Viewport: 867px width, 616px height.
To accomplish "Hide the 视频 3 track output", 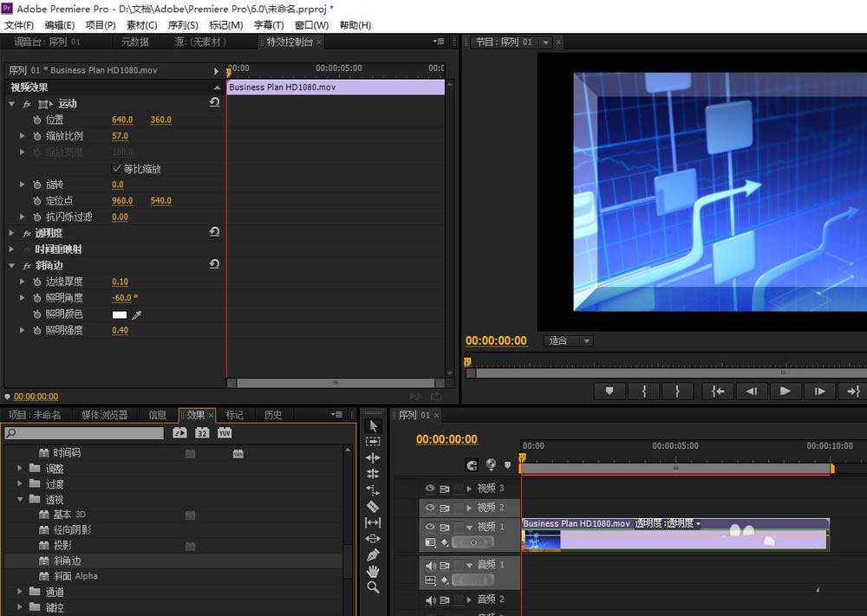I will pos(430,489).
